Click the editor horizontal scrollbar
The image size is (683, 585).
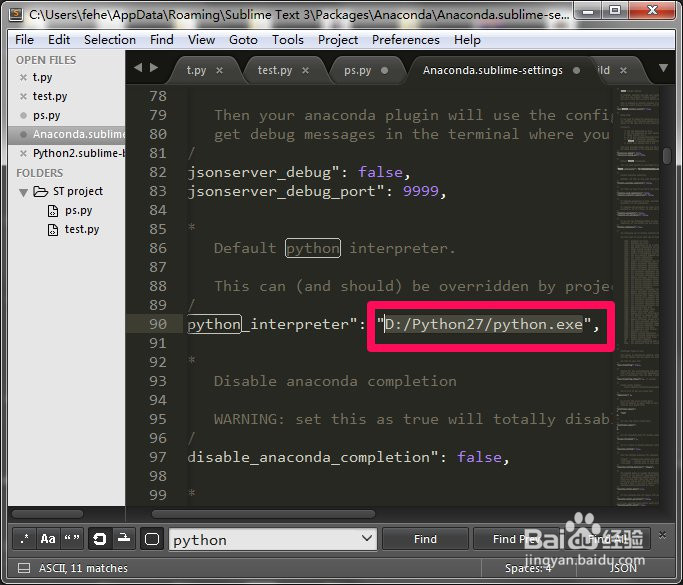(263, 514)
